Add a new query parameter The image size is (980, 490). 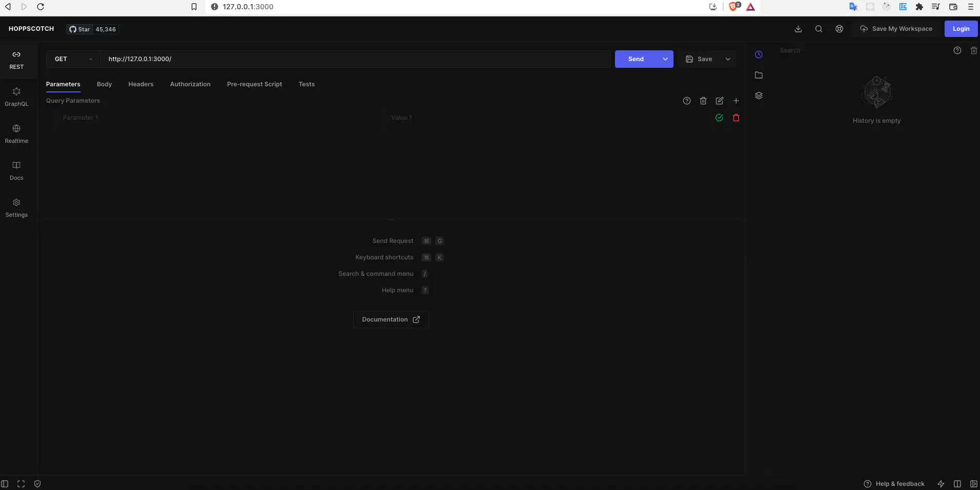click(x=736, y=101)
